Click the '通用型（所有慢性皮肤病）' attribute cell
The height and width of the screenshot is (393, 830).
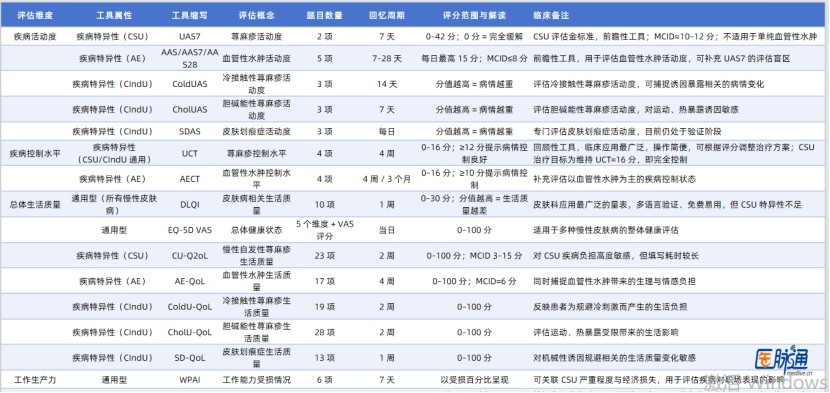click(114, 205)
